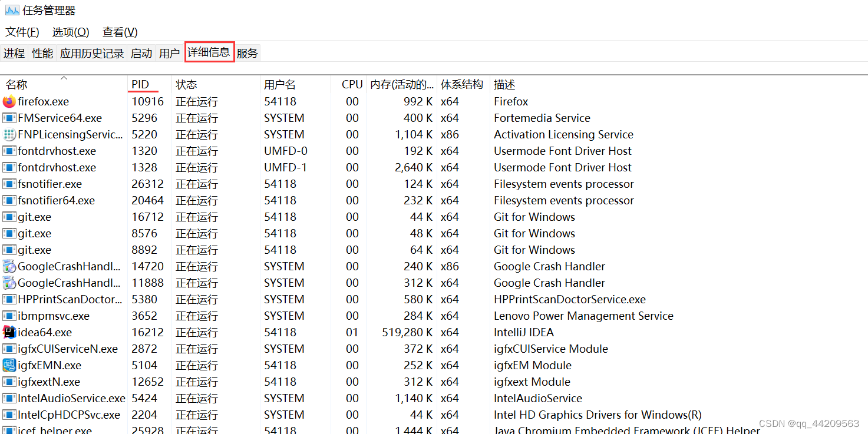
Task: Click the HPPrintScanDoctor process icon
Action: (9, 299)
